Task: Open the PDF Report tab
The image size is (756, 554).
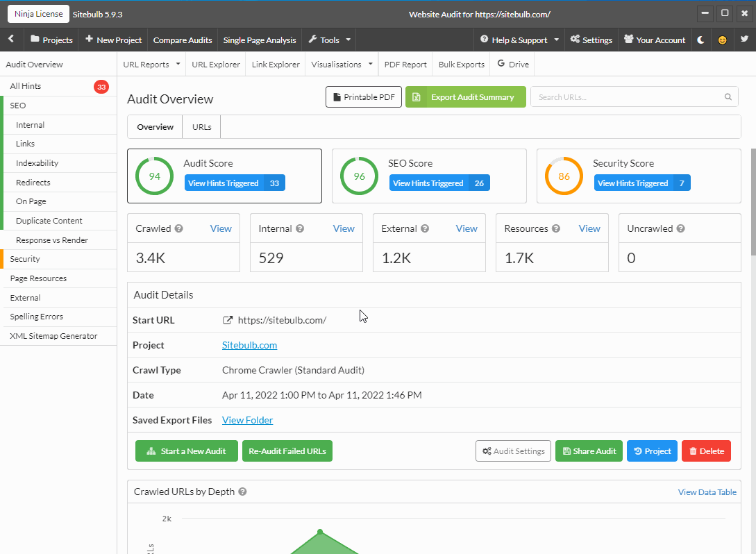Action: 405,64
